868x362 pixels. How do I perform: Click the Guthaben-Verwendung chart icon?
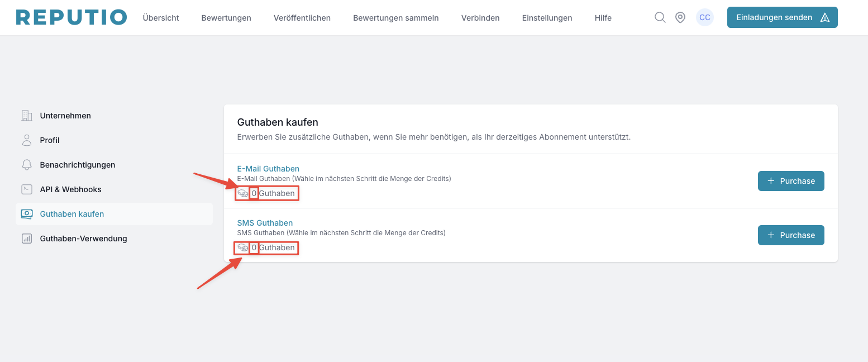(x=26, y=239)
